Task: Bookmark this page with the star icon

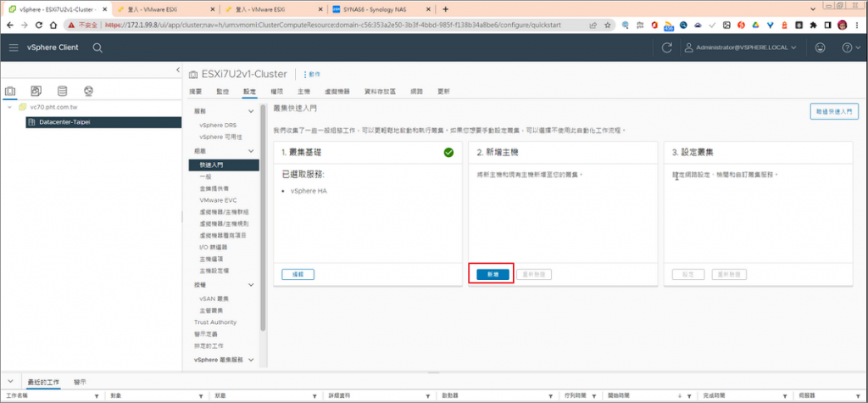Action: 607,25
